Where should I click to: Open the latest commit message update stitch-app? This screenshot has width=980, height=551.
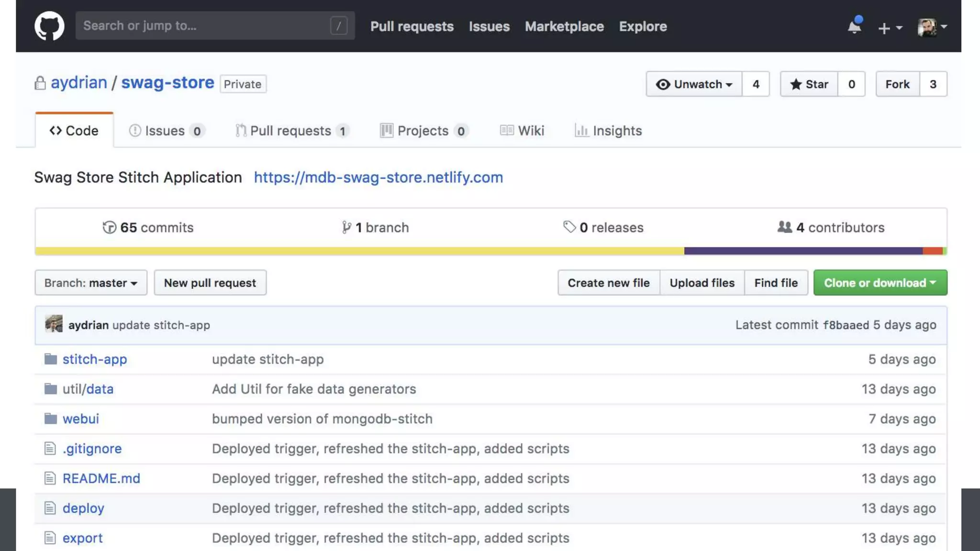coord(161,325)
